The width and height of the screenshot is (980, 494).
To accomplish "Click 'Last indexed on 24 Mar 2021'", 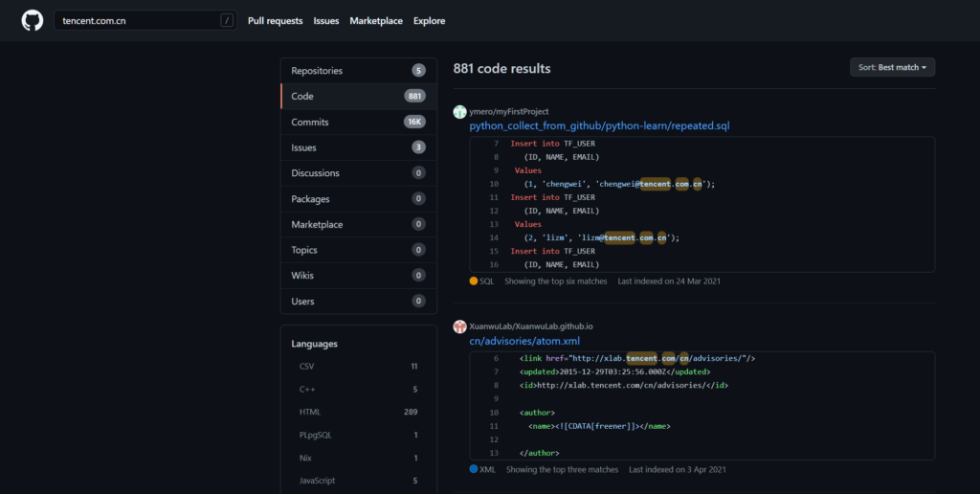I will 669,281.
